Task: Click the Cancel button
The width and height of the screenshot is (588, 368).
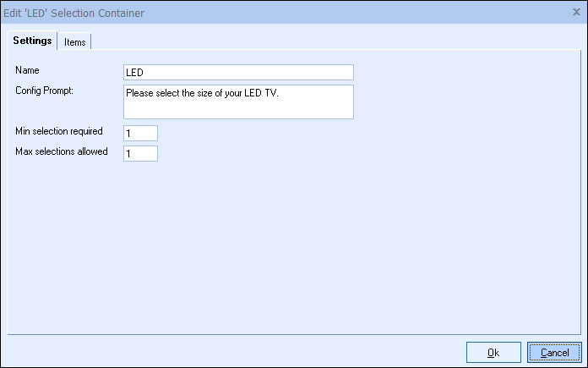Action: (554, 352)
